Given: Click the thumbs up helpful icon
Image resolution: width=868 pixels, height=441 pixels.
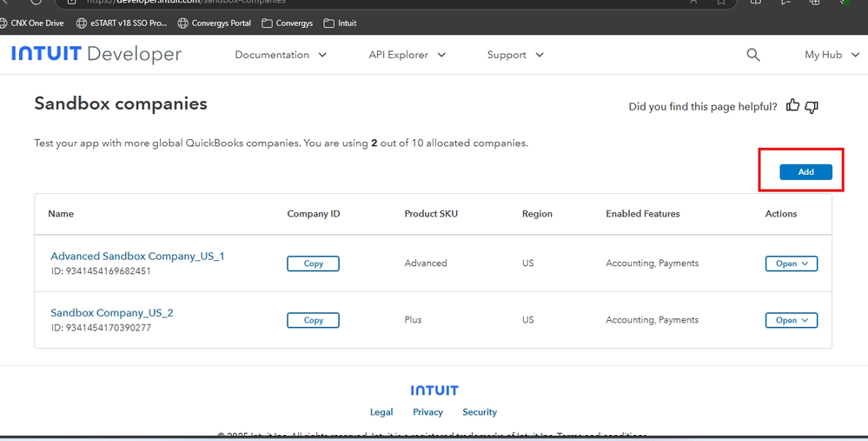Looking at the screenshot, I should point(792,106).
